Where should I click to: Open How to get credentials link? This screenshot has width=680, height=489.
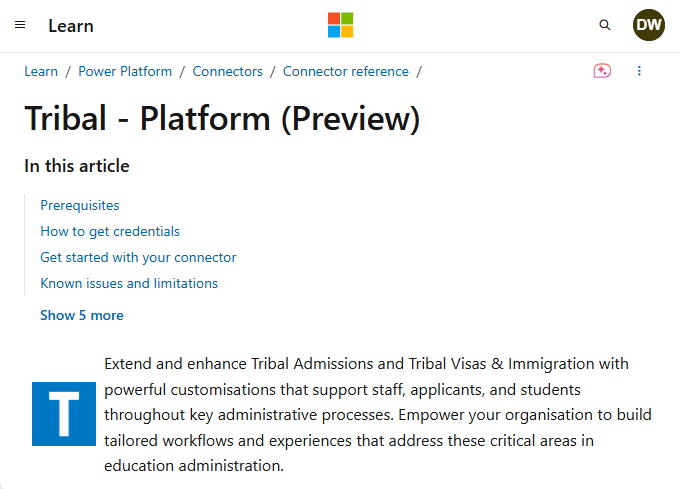tap(110, 231)
